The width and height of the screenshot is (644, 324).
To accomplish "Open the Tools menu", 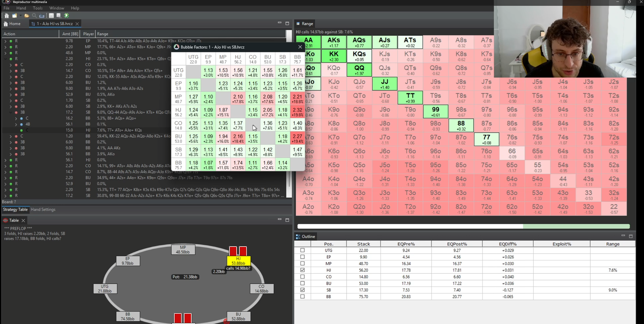I will [37, 8].
